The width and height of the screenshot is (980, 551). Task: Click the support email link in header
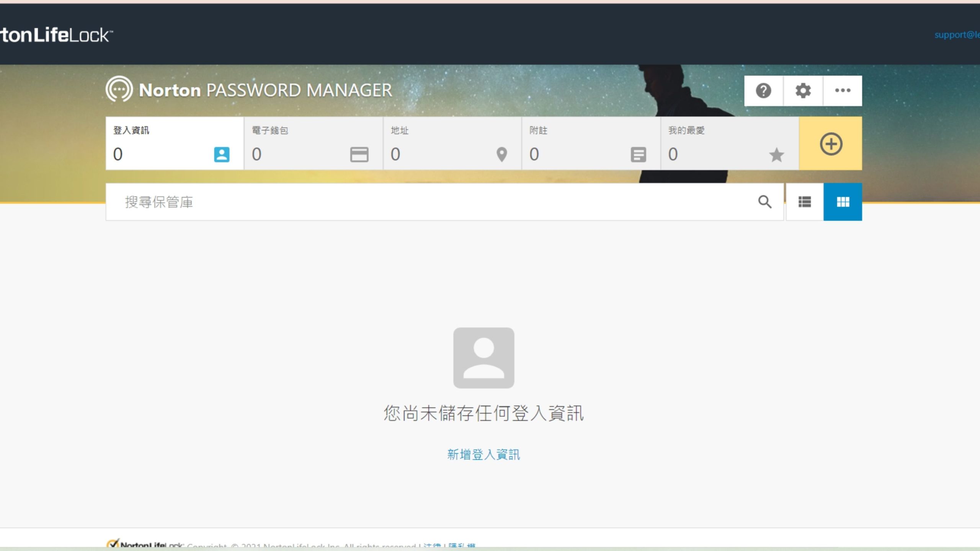click(x=957, y=34)
